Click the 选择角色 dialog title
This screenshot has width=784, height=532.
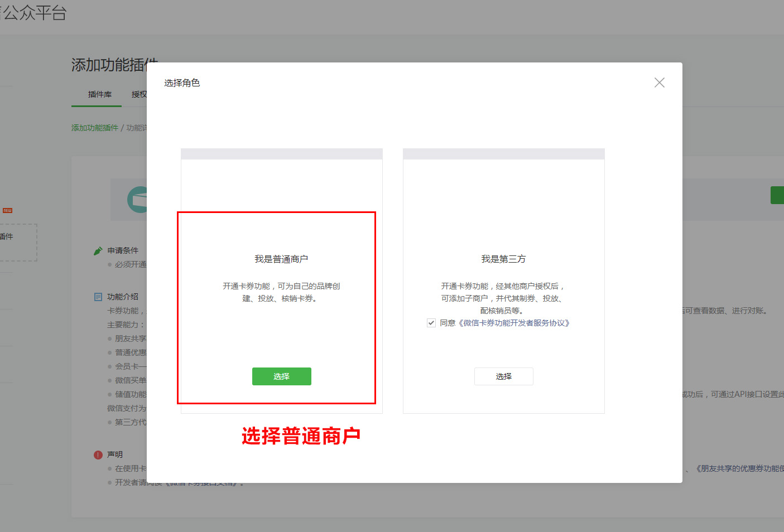[x=182, y=83]
